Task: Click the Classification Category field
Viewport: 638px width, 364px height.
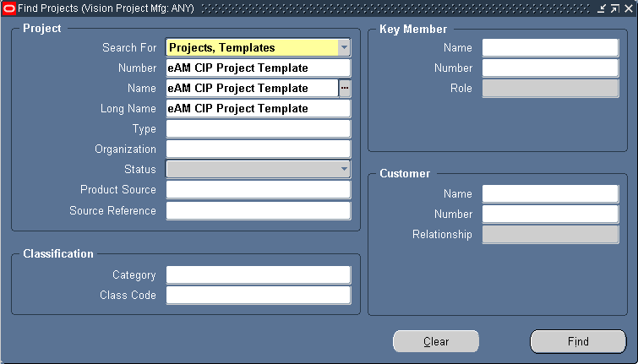Action: (x=258, y=275)
